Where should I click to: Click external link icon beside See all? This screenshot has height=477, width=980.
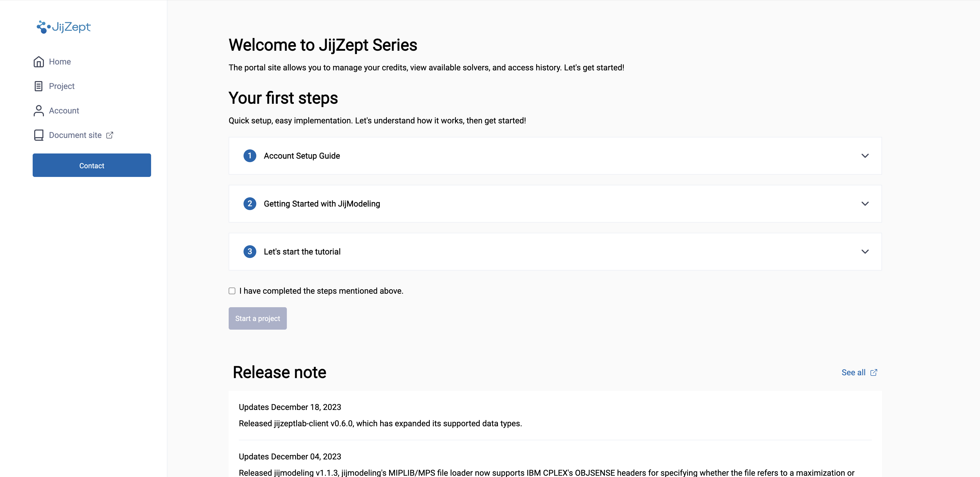(x=874, y=372)
